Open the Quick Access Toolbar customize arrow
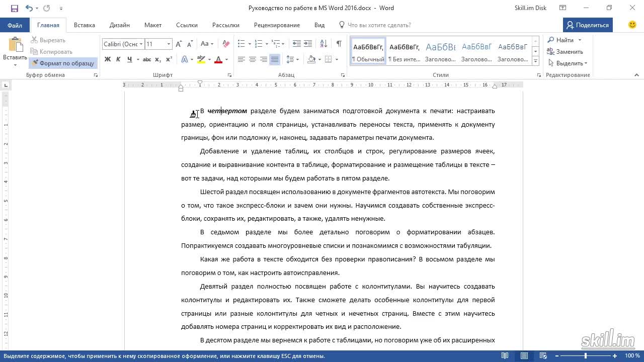The image size is (644, 362). (x=61, y=8)
